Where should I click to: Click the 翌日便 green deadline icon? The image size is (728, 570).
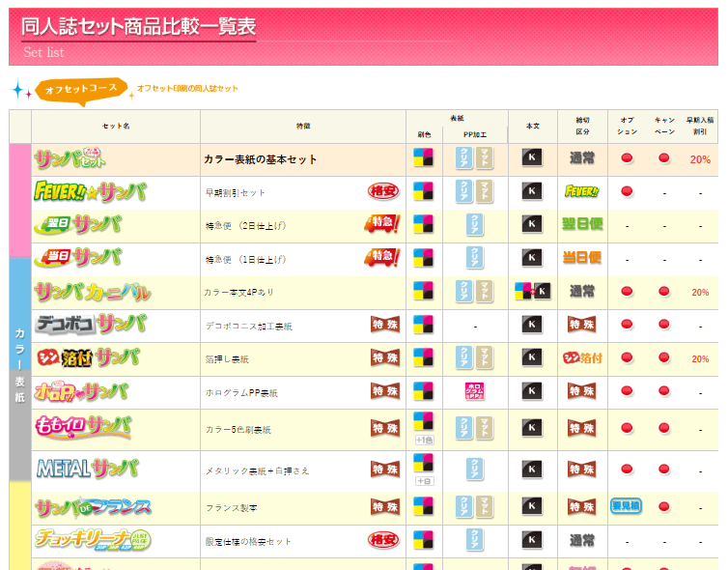[582, 225]
